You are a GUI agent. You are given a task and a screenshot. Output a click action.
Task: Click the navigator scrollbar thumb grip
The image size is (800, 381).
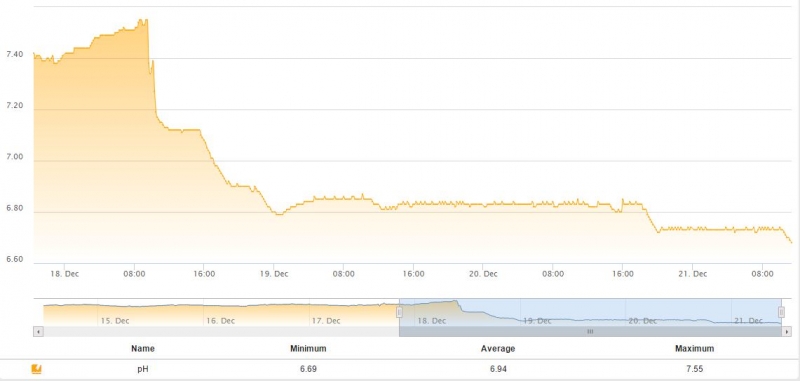(x=590, y=332)
